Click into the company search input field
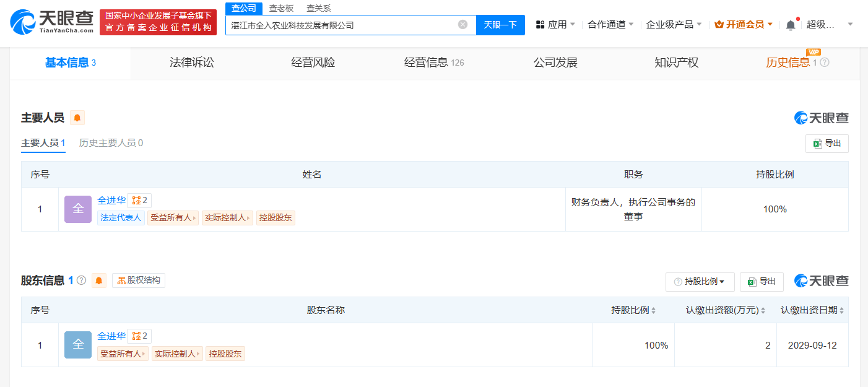868x387 pixels. tap(341, 25)
